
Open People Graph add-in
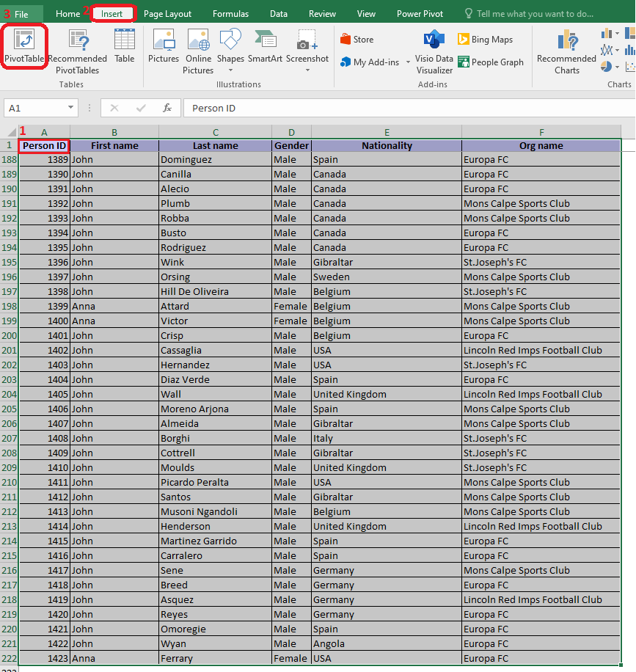click(x=490, y=62)
